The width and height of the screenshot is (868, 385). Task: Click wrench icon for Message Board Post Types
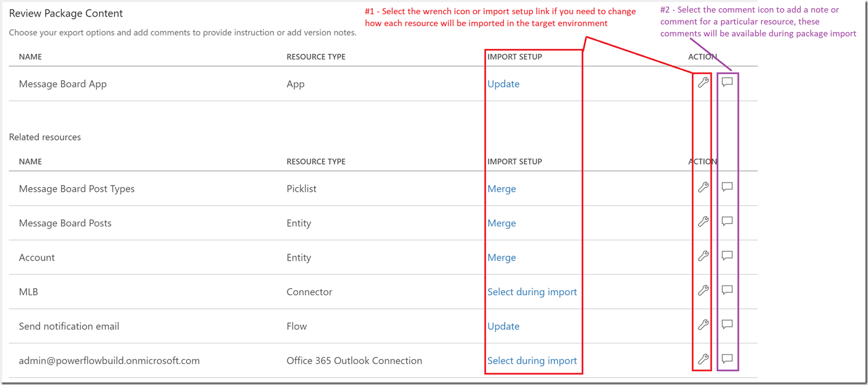click(703, 187)
